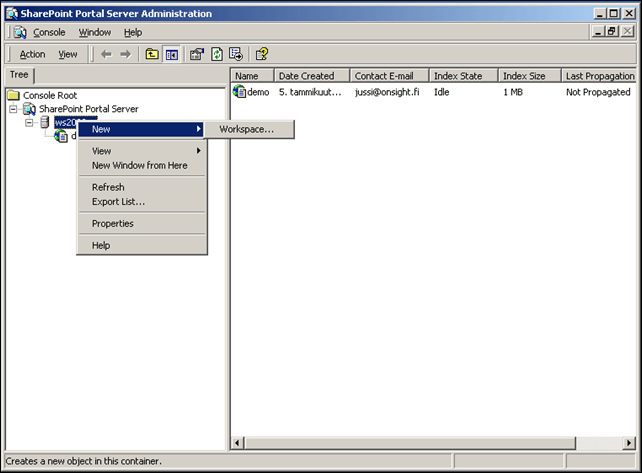
Task: Click the Help question mark toolbar icon
Action: click(x=262, y=54)
